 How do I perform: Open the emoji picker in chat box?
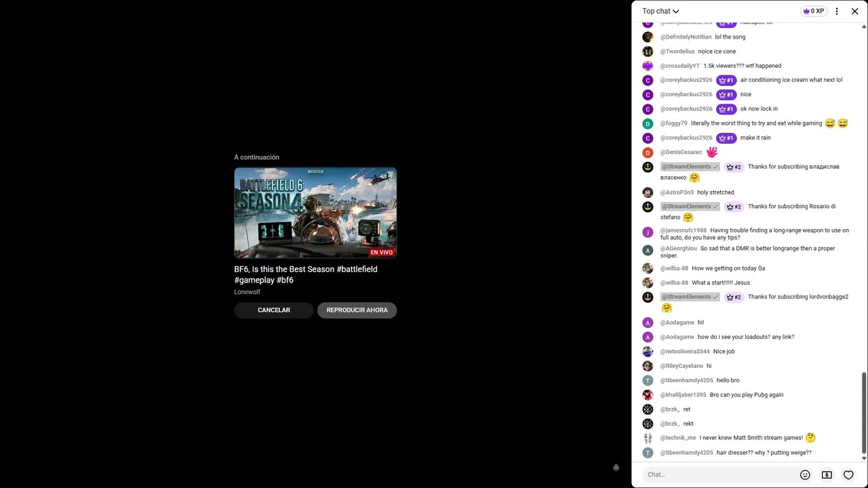pos(805,474)
